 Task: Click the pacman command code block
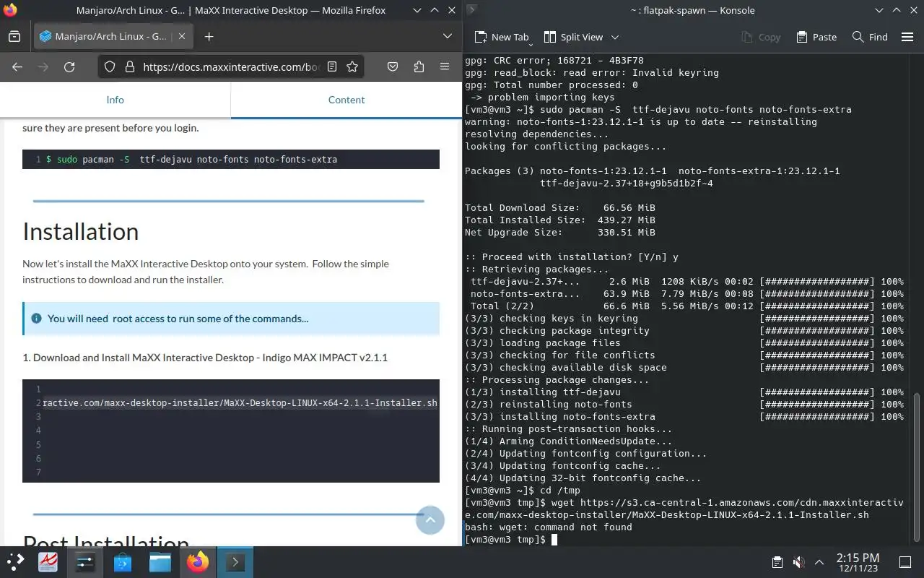coord(231,159)
